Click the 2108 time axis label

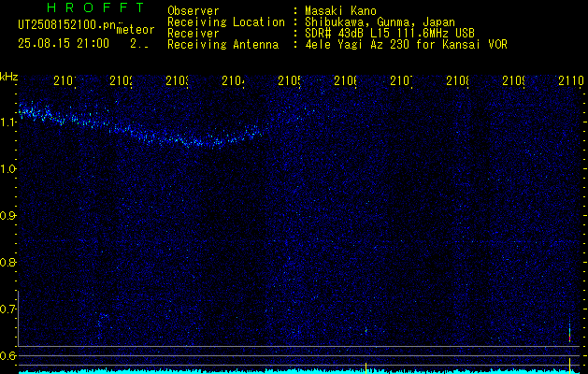click(x=457, y=80)
